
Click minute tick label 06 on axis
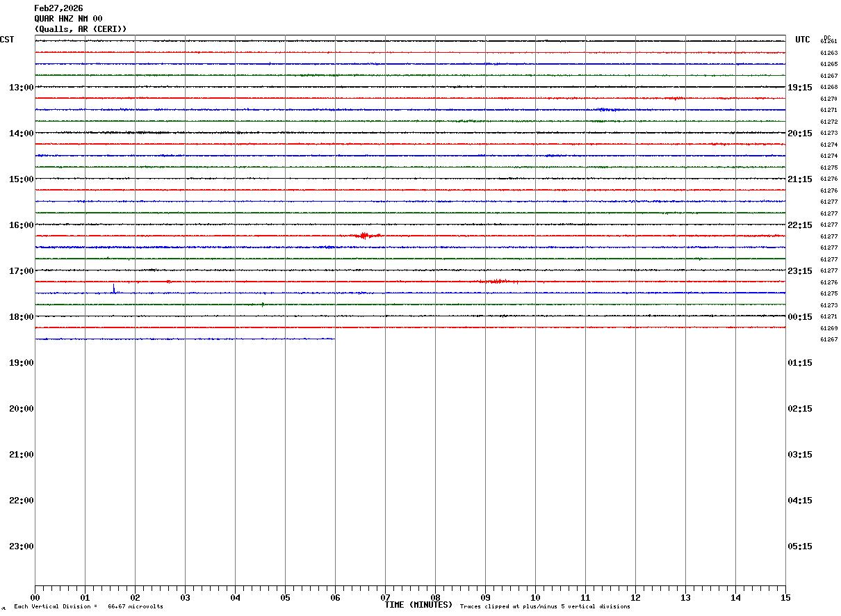coord(335,598)
